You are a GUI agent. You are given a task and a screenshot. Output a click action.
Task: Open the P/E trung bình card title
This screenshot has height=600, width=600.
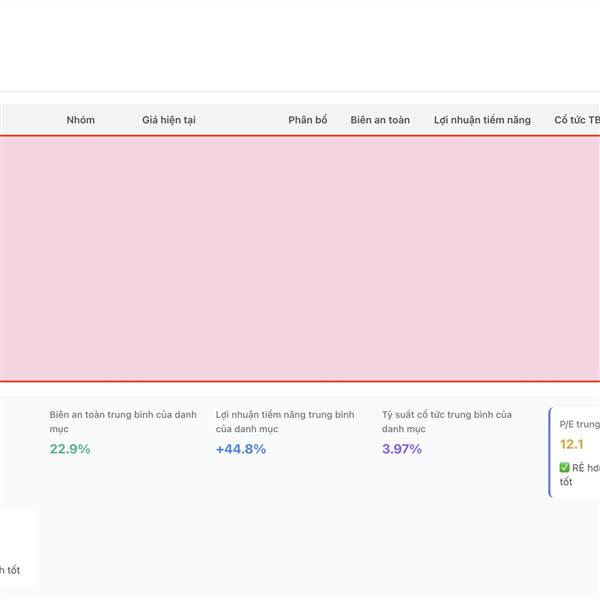(579, 424)
